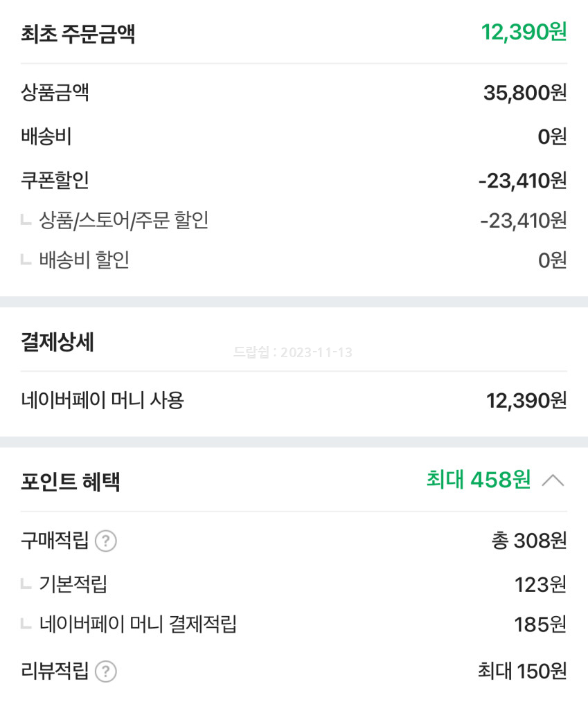Click the 35,800원 product amount
The width and height of the screenshot is (588, 704).
(524, 93)
